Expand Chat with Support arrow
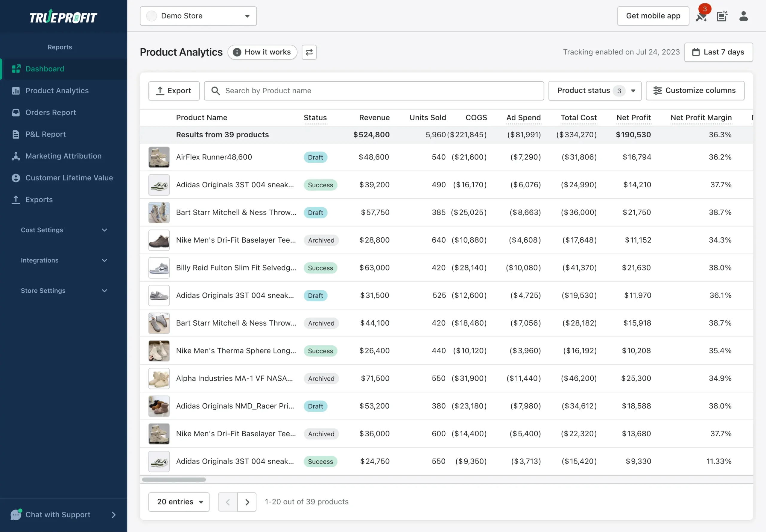This screenshot has width=766, height=532. tap(114, 515)
